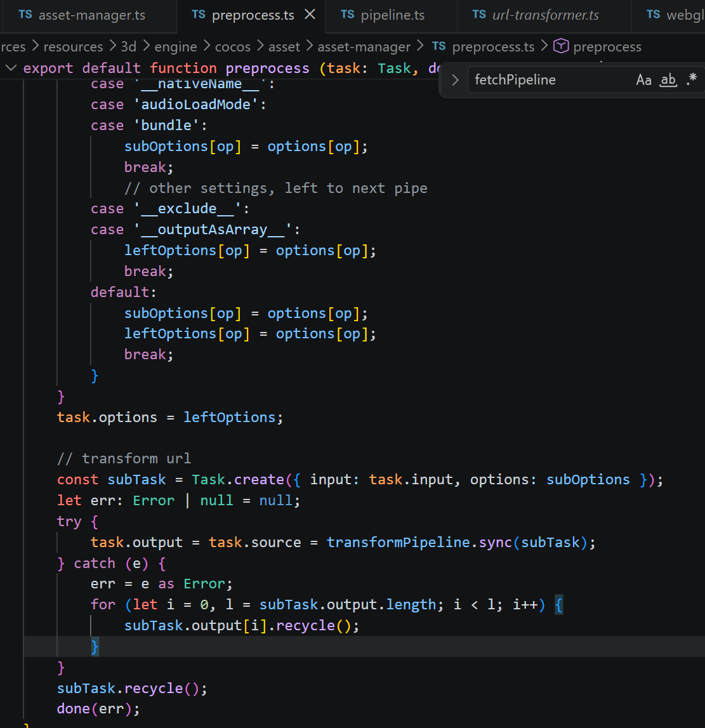This screenshot has width=705, height=728.
Task: Select 'asset-manager' breadcrumb folder
Action: (x=364, y=47)
